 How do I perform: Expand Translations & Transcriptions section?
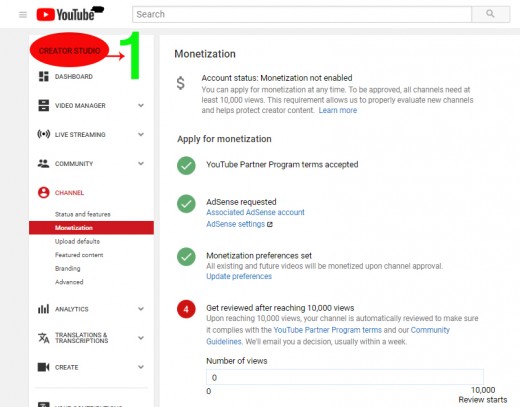click(x=141, y=338)
